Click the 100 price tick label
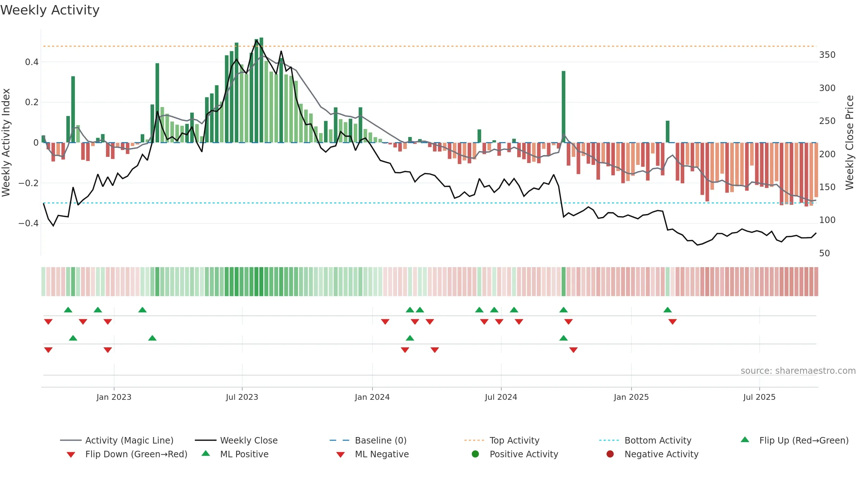This screenshot has height=488, width=868. [827, 220]
